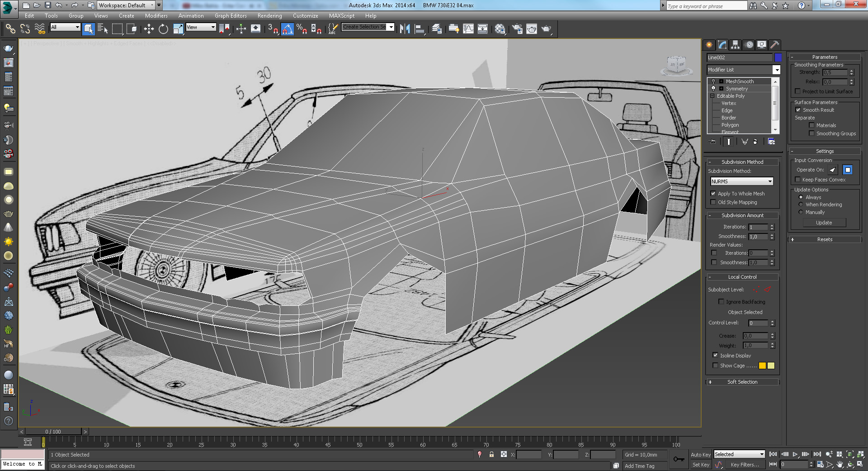Click the Select and Link chain icon
The height and width of the screenshot is (471, 868).
(10, 29)
